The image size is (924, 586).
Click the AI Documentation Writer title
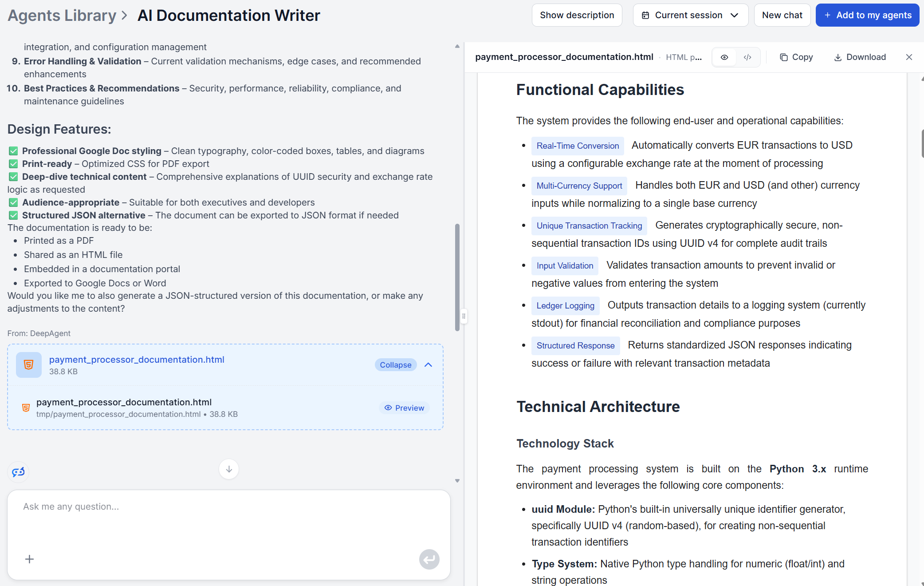pos(228,16)
